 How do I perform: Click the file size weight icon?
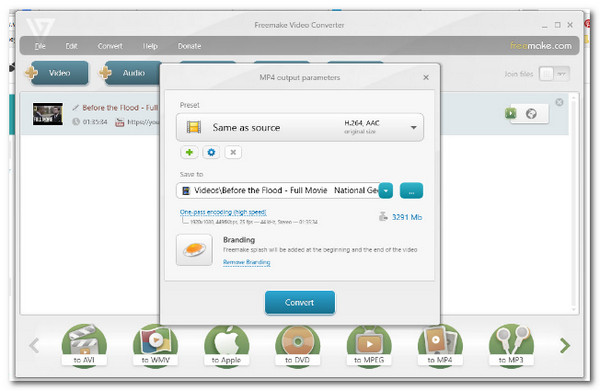[x=383, y=217]
